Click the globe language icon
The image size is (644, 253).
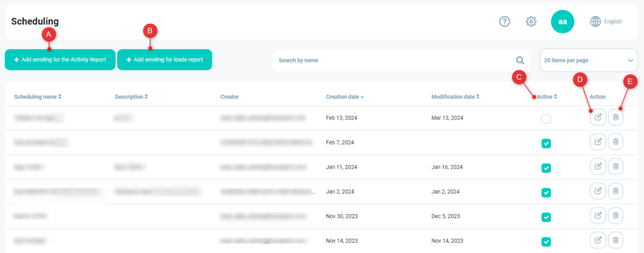click(x=595, y=21)
